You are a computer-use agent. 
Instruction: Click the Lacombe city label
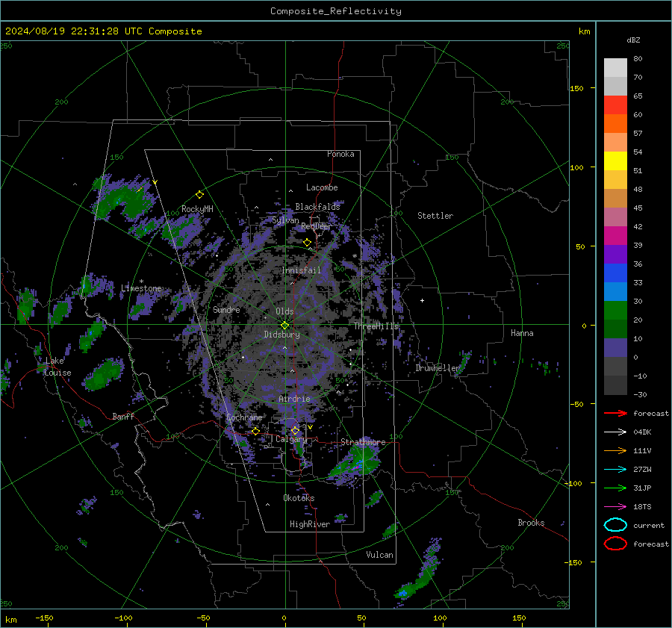(322, 187)
